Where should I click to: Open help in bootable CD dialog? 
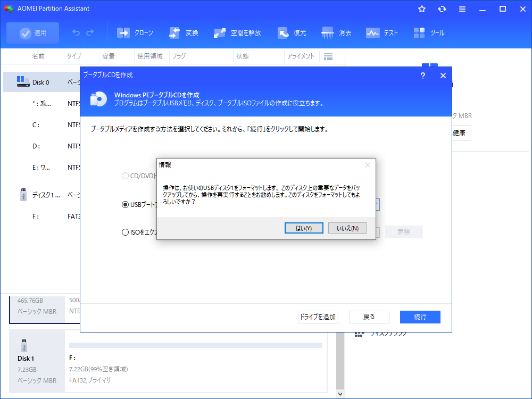point(423,76)
